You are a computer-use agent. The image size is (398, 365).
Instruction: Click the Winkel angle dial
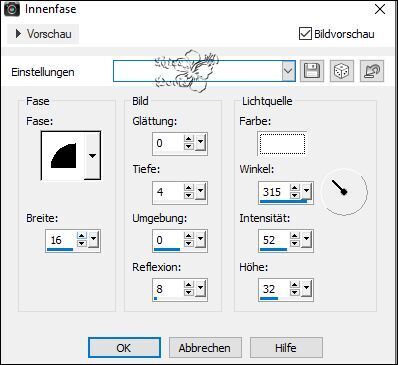[344, 192]
